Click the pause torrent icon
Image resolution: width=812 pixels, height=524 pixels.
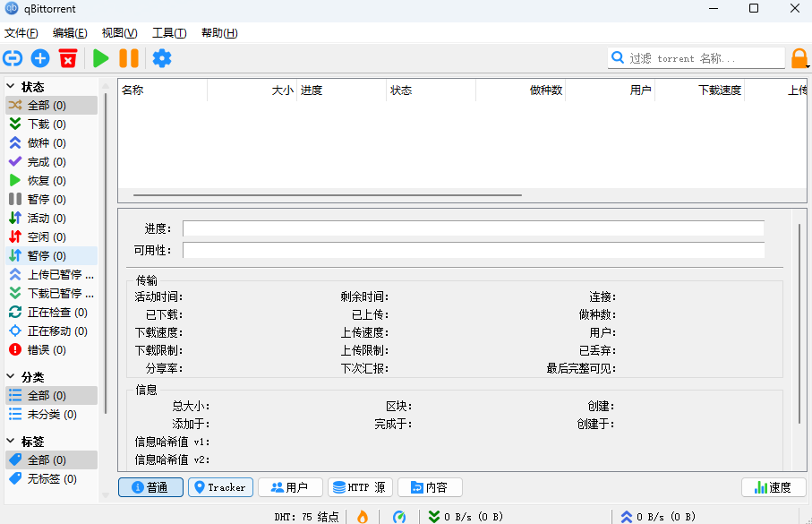[x=127, y=57]
